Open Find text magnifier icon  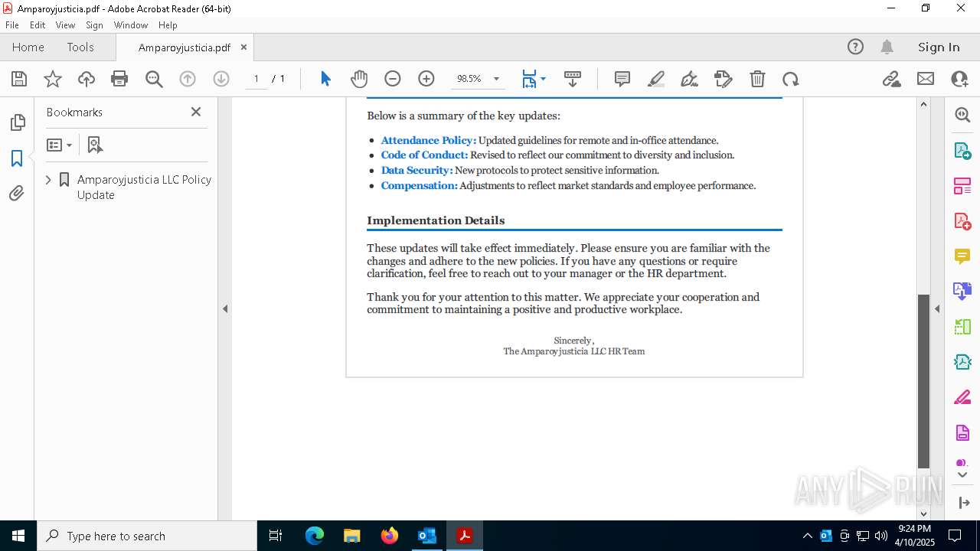tap(154, 79)
